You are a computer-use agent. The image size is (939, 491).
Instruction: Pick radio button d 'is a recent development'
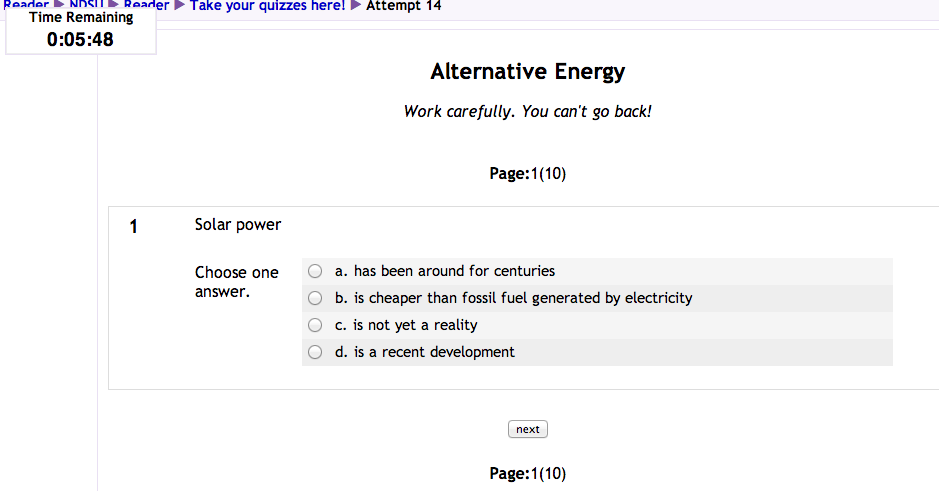click(x=315, y=352)
